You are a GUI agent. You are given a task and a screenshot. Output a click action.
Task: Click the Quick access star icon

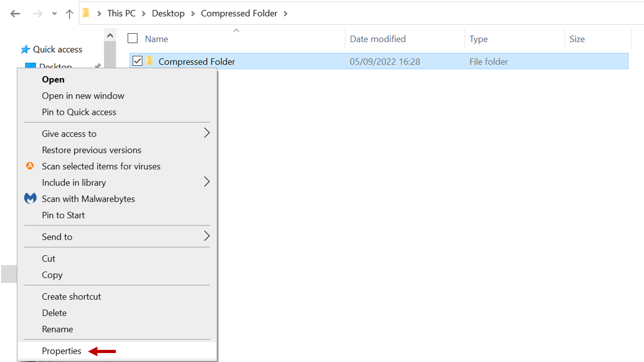tap(25, 50)
